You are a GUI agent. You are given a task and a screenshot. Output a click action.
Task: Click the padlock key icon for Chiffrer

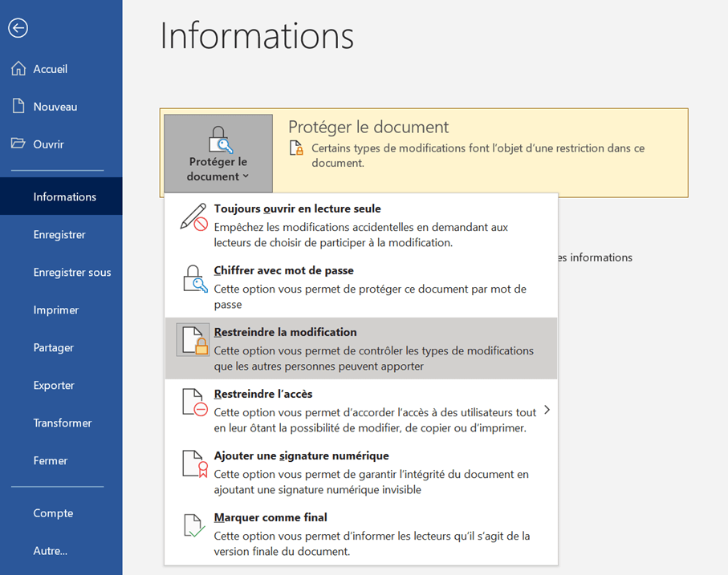[x=195, y=279]
